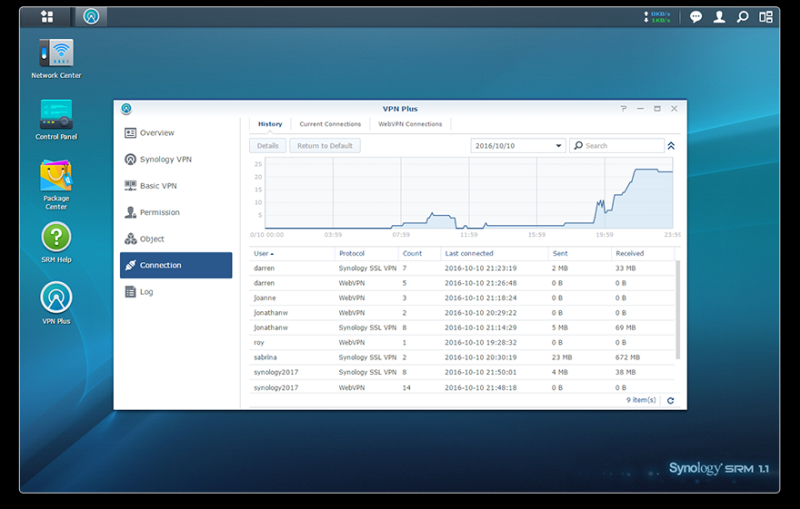
Task: Sort by User column header
Action: point(292,253)
